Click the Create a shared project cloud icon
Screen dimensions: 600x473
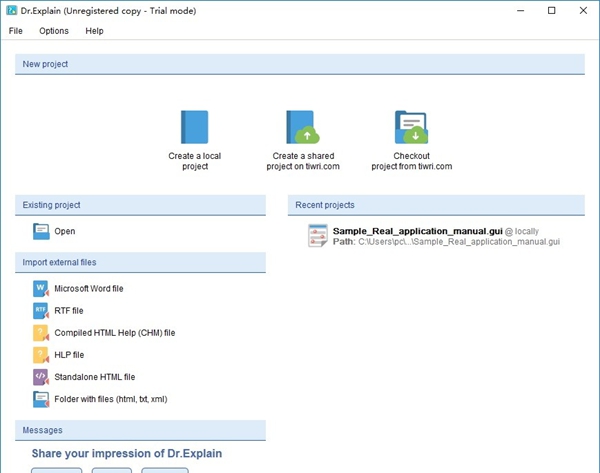click(x=303, y=127)
